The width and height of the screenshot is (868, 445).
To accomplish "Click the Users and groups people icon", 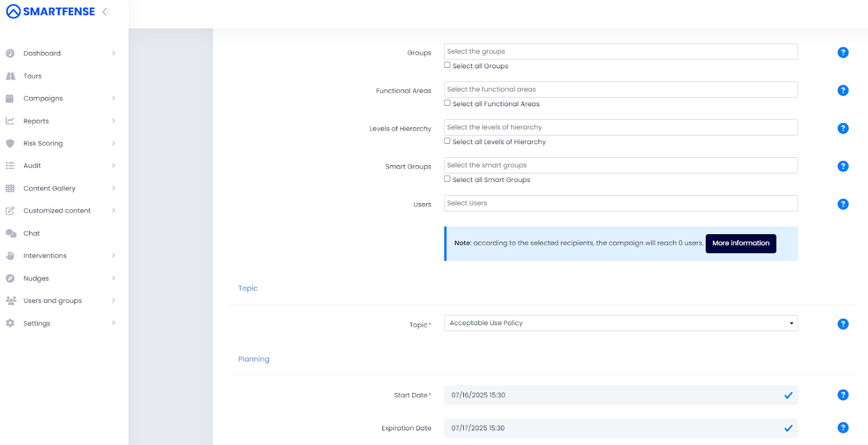I will click(x=11, y=300).
